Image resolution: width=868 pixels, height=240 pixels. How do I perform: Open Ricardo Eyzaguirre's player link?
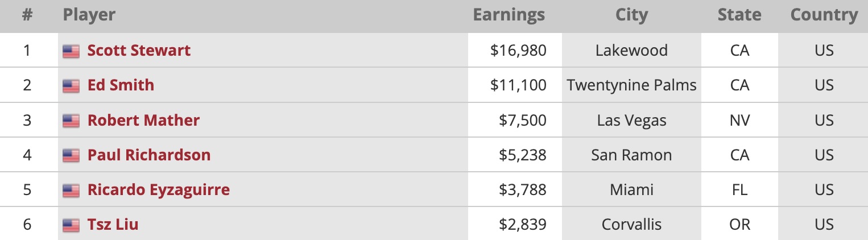coord(159,190)
